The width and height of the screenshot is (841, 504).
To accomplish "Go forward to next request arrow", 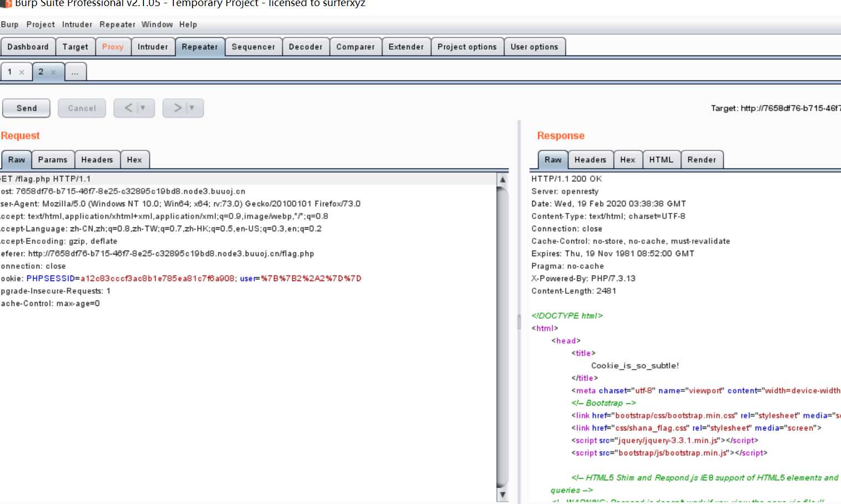I will [177, 108].
